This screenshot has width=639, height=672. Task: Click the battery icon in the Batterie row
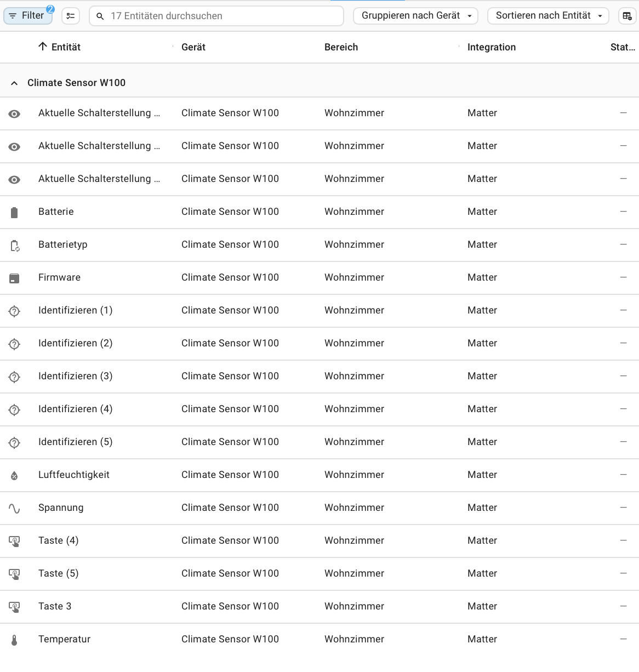click(x=14, y=213)
